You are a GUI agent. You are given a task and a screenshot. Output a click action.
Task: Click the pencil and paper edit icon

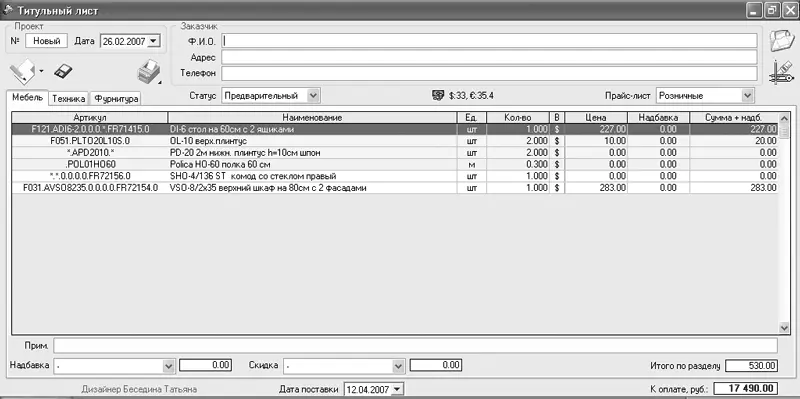click(x=23, y=71)
